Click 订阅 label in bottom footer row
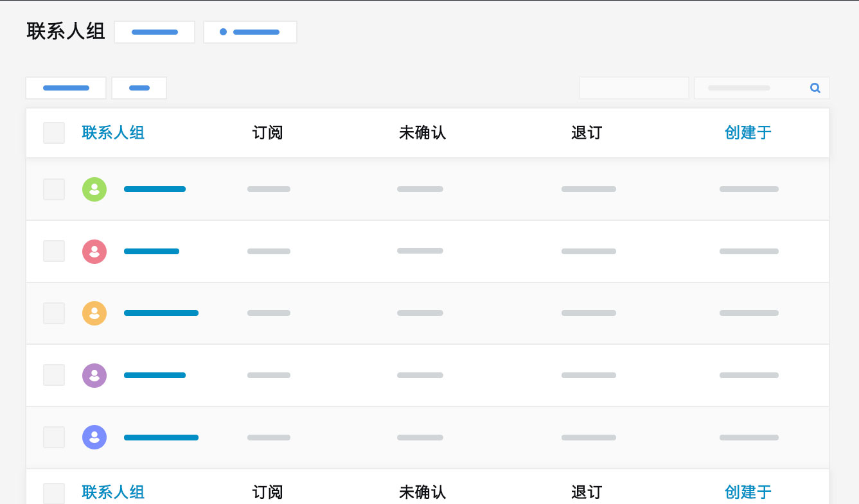 tap(267, 492)
